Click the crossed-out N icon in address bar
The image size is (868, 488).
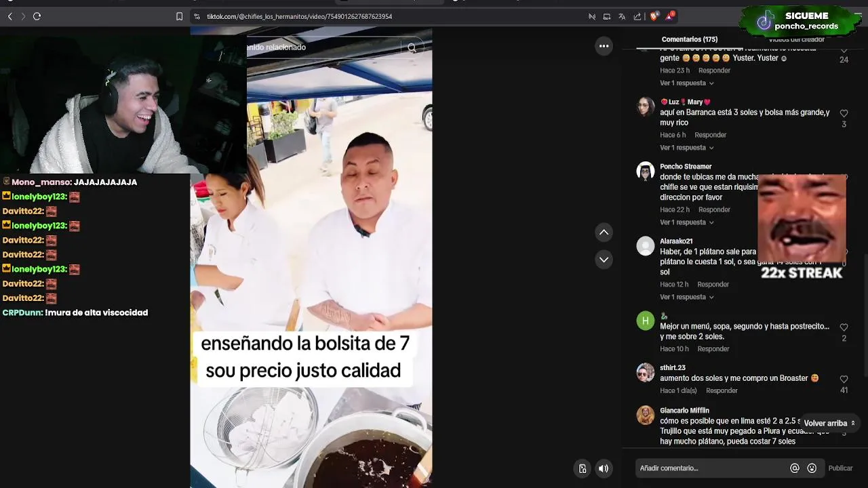click(x=592, y=16)
